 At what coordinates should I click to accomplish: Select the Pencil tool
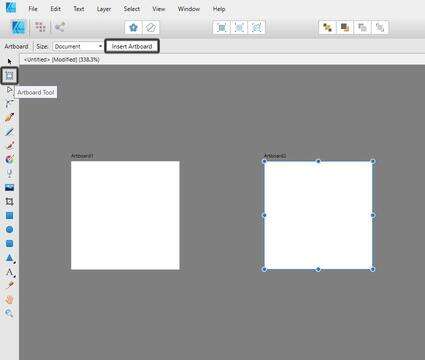tap(9, 131)
